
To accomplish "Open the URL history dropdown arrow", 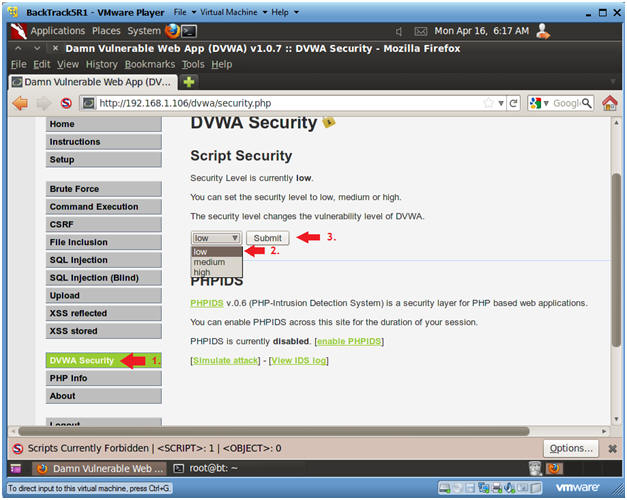I will coord(501,103).
